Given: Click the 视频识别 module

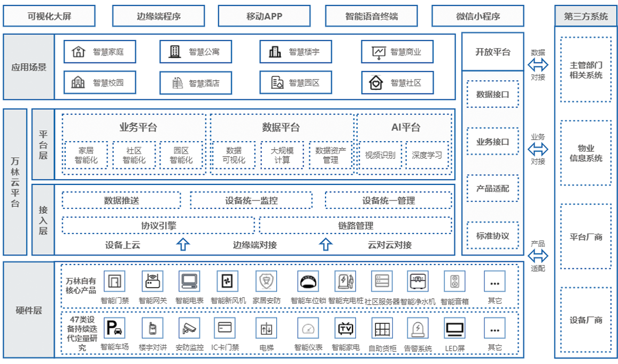Looking at the screenshot, I should tap(380, 155).
